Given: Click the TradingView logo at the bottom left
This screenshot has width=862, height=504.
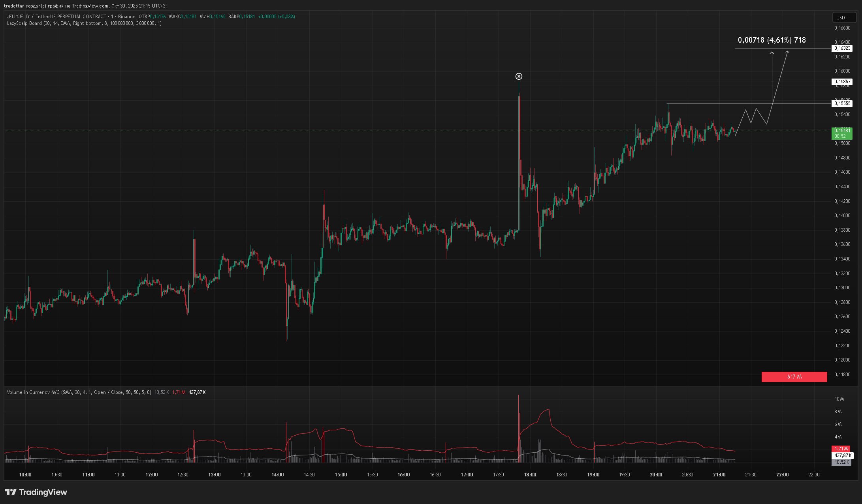Looking at the screenshot, I should pyautogui.click(x=36, y=492).
